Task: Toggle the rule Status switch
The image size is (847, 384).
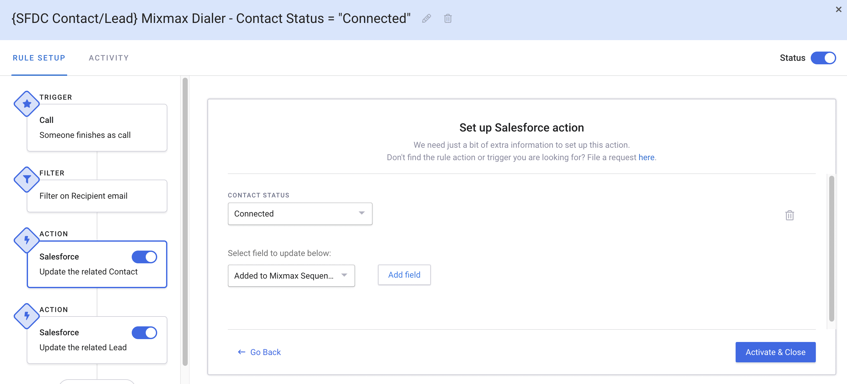Action: (x=823, y=58)
